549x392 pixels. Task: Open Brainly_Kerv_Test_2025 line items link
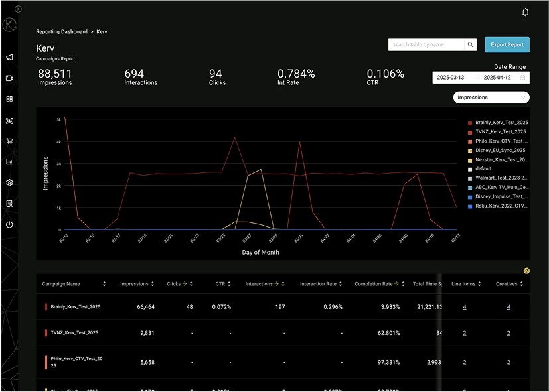point(465,307)
